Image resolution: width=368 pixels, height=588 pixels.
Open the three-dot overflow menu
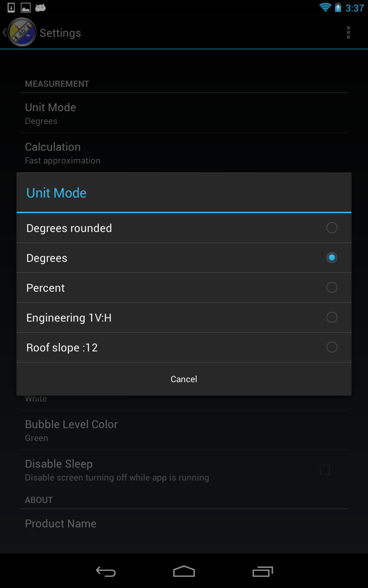[348, 33]
